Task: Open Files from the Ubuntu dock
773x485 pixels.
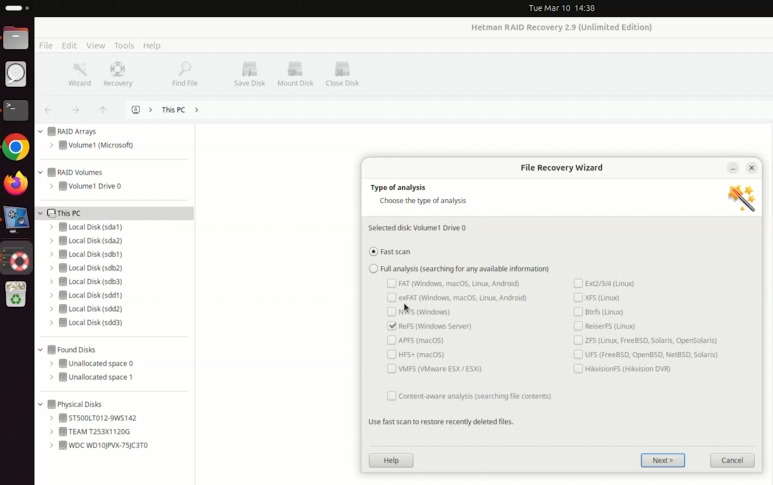Action: (16, 38)
